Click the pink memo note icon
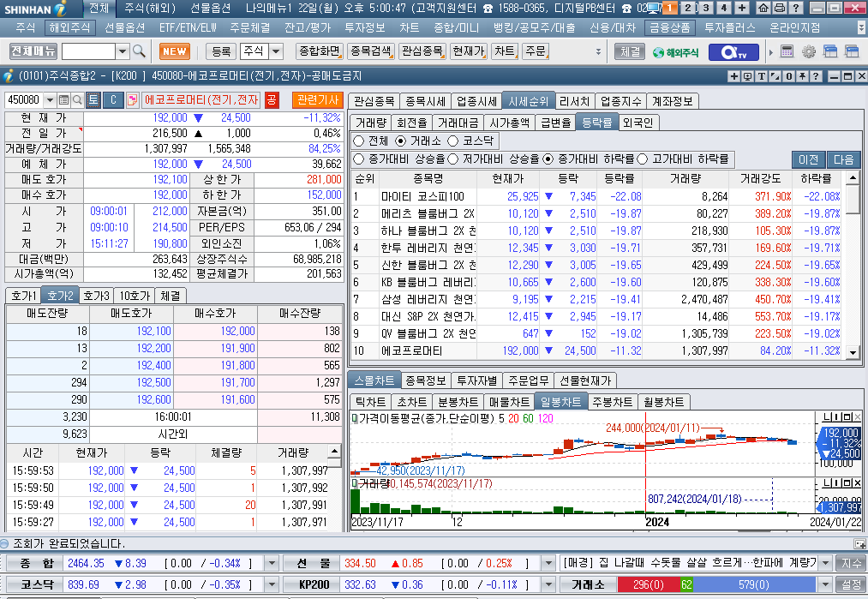 (x=133, y=99)
